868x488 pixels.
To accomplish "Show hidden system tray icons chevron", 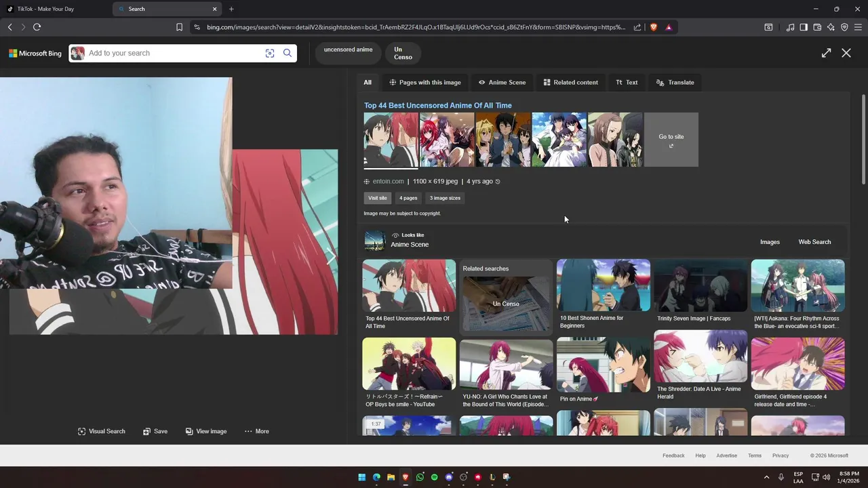I will click(x=766, y=477).
